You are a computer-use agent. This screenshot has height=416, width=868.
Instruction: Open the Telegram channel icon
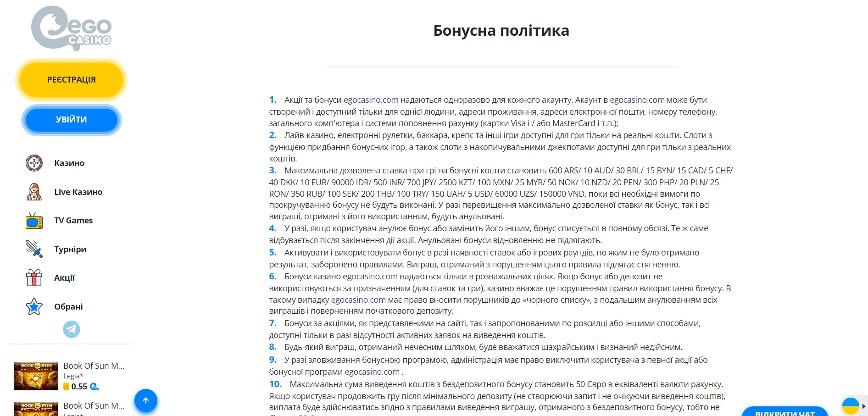[72, 329]
